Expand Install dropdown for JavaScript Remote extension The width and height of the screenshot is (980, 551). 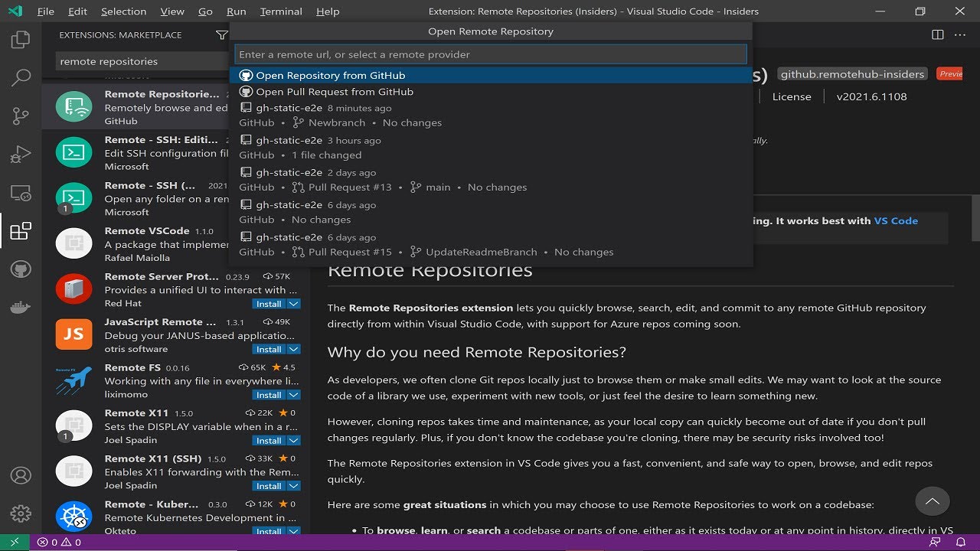pos(293,349)
